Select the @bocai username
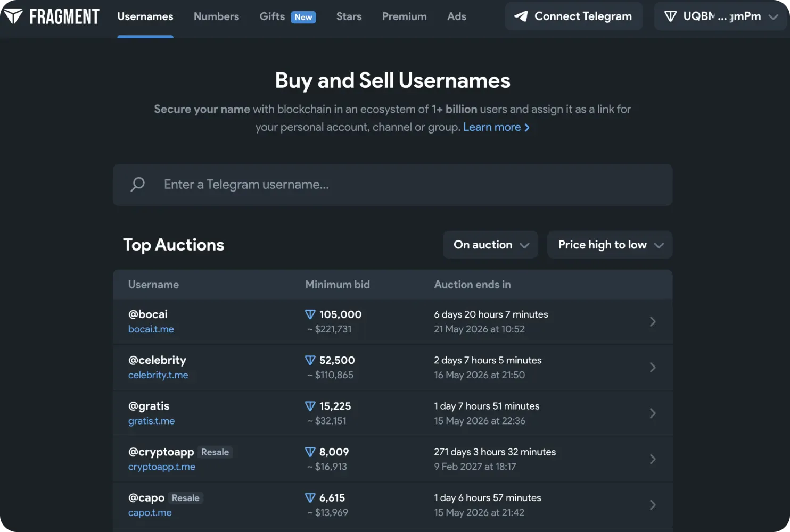The height and width of the screenshot is (532, 790). point(148,314)
